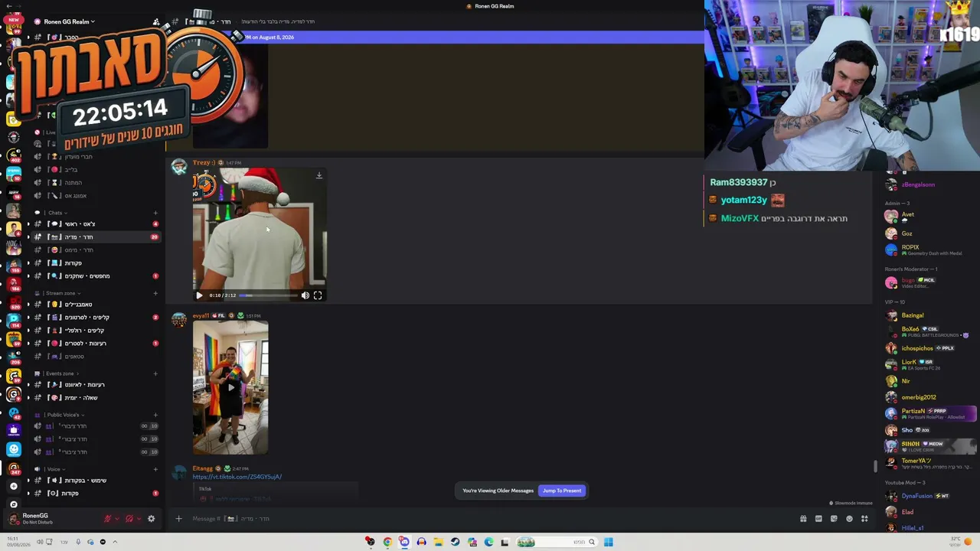
Task: Create channel in Public Voice's category
Action: (155, 415)
